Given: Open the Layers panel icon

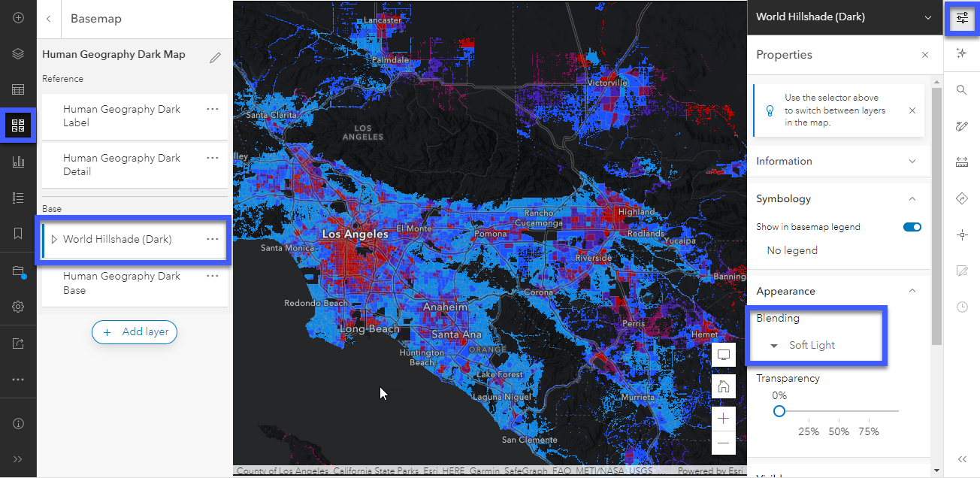Looking at the screenshot, I should pyautogui.click(x=18, y=54).
